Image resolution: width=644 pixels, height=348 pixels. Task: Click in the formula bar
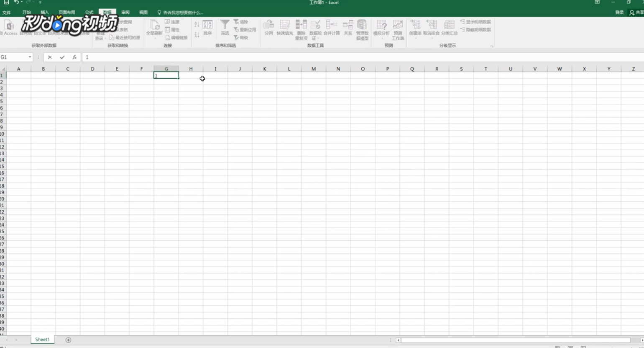[362, 57]
